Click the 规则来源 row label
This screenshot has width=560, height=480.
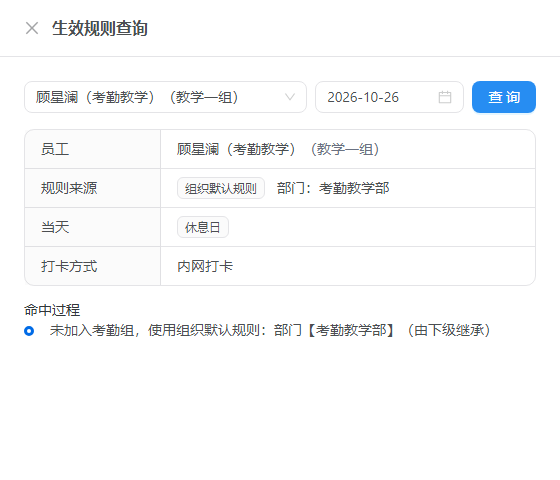69,188
